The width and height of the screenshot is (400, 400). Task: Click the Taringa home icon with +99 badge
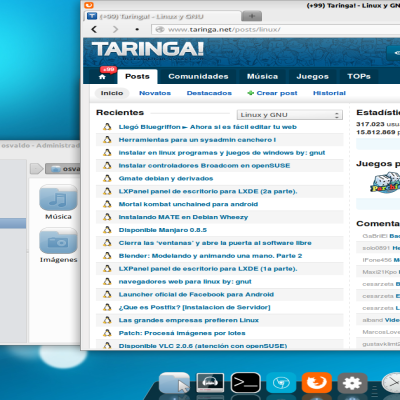coord(102,77)
